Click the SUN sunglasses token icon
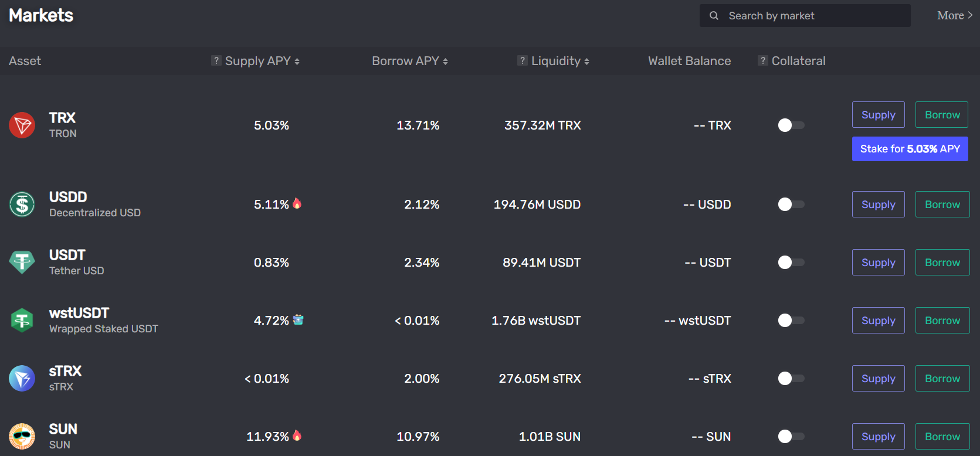The width and height of the screenshot is (980, 456). coord(22,437)
